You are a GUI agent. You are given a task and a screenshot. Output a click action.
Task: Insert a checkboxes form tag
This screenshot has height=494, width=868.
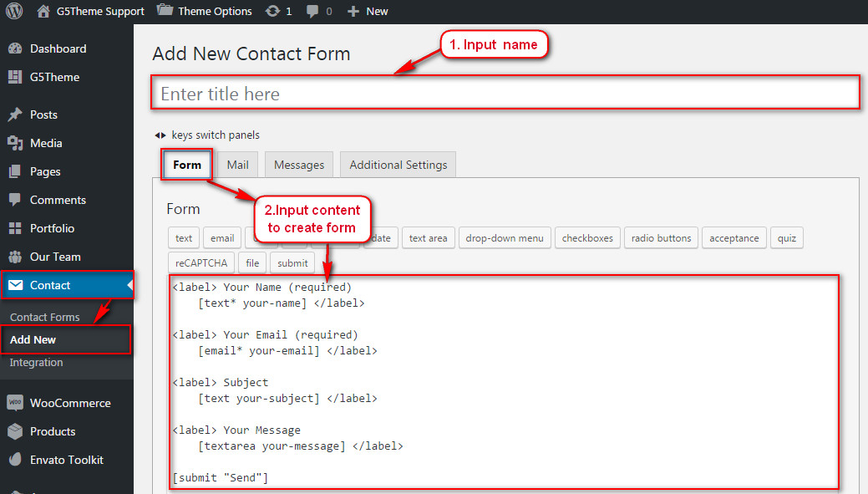click(x=587, y=238)
